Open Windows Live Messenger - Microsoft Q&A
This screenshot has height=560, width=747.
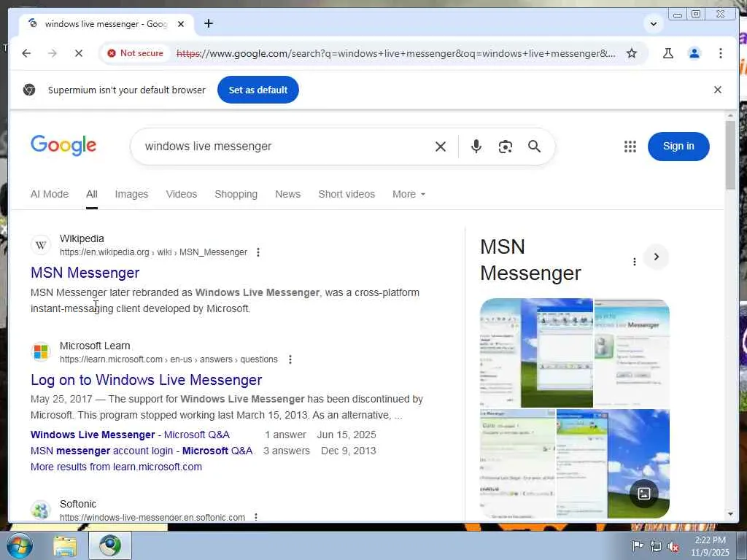pos(130,435)
